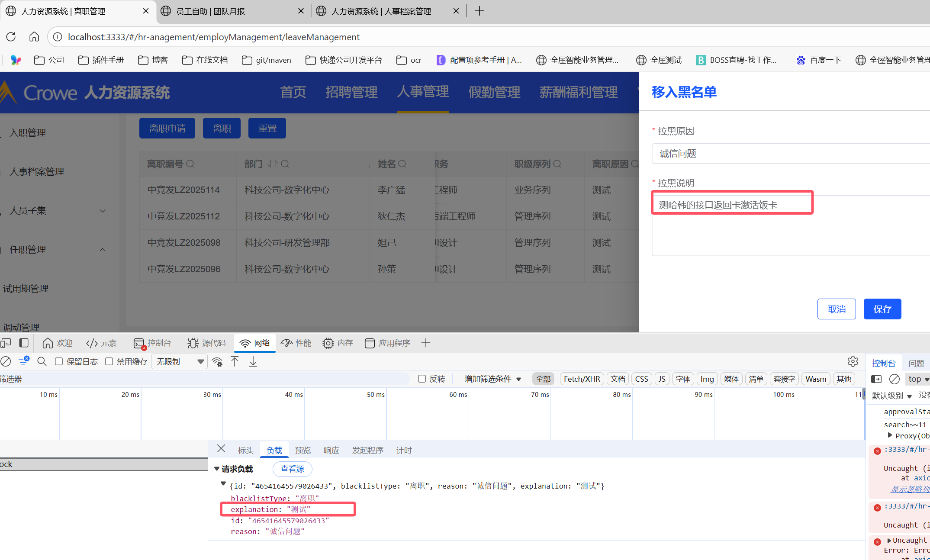Click the network search magnifier icon
The width and height of the screenshot is (930, 560).
[42, 361]
